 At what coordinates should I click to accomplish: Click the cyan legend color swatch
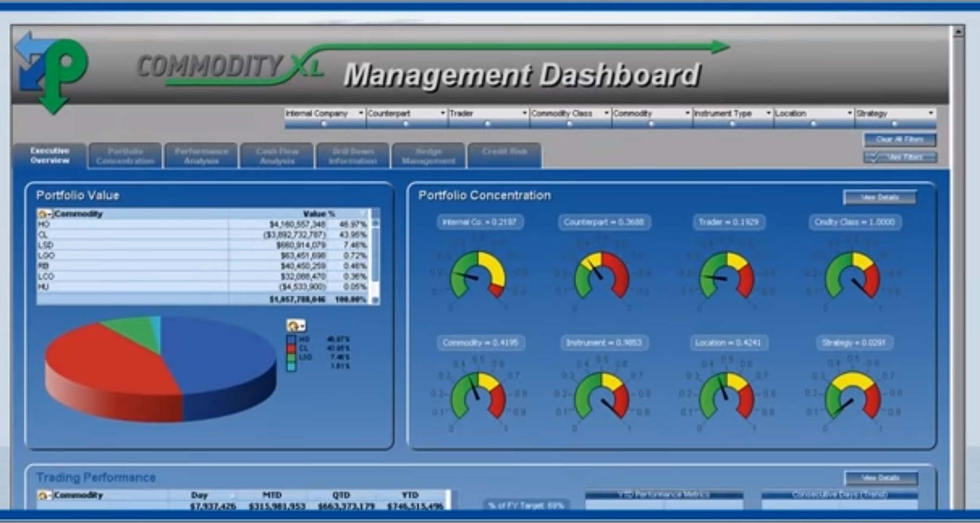pos(291,367)
